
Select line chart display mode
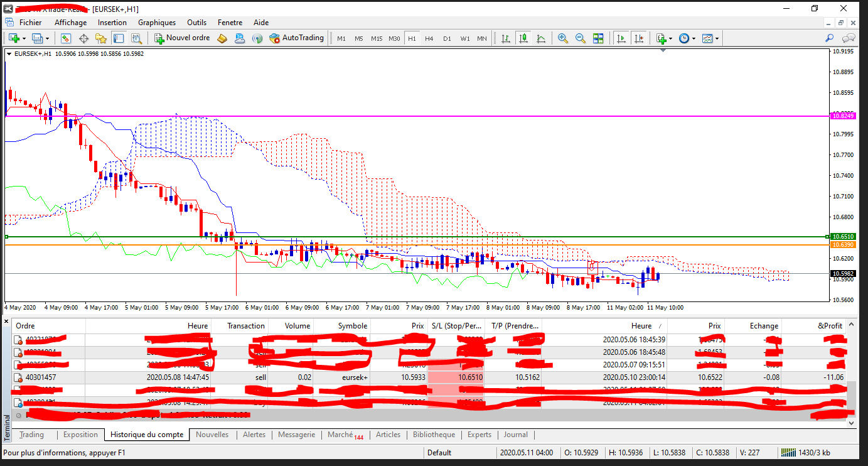[x=541, y=38]
